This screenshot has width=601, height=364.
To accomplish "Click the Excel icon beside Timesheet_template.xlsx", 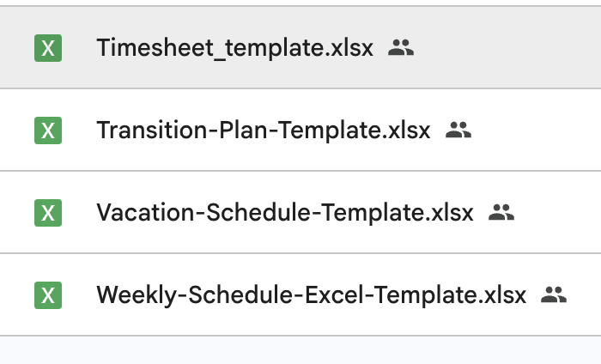I will point(48,48).
